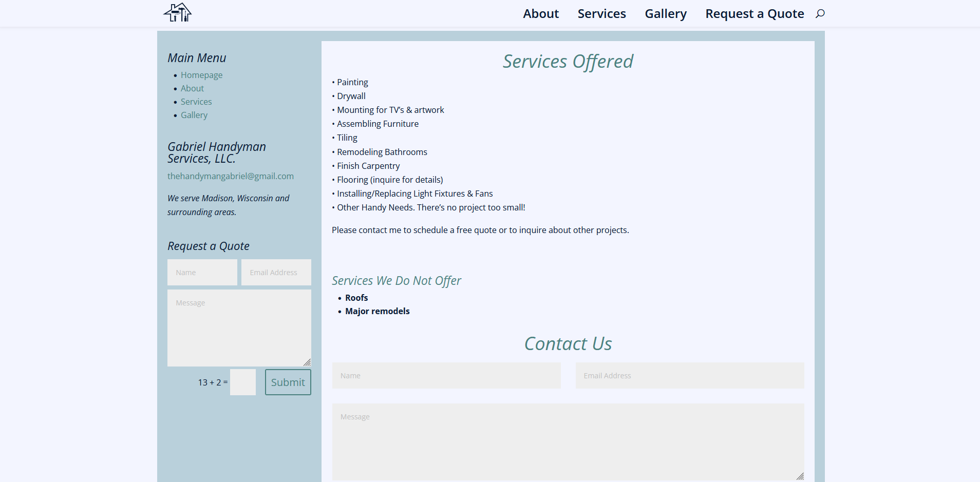Image resolution: width=980 pixels, height=482 pixels.
Task: Click the handyman house logo icon
Action: click(177, 13)
